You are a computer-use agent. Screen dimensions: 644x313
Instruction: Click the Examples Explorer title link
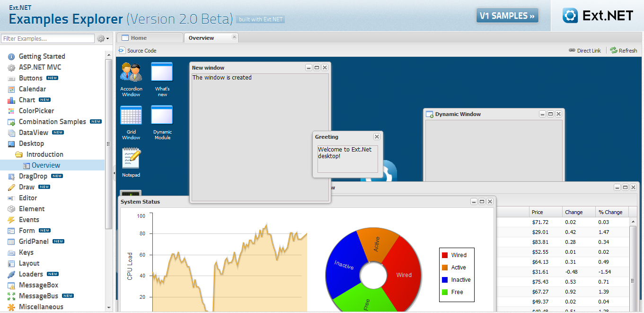(66, 19)
